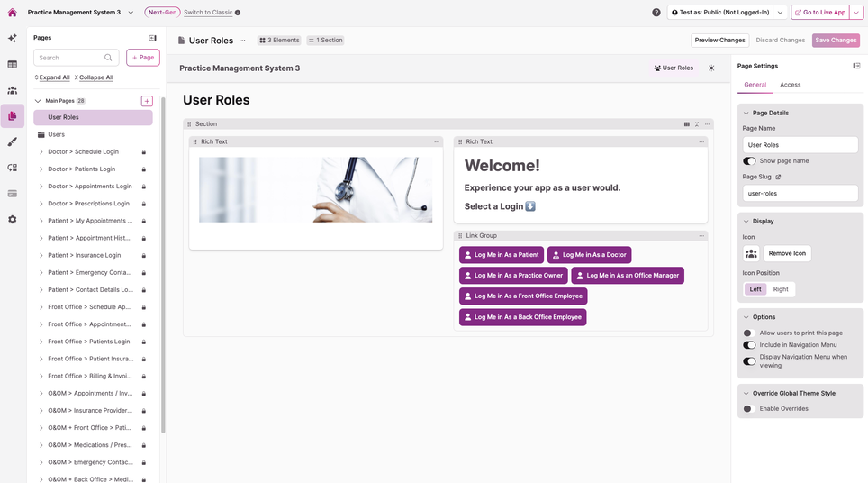Click the help question mark icon
Screen dimensions: 868x483
656,13
